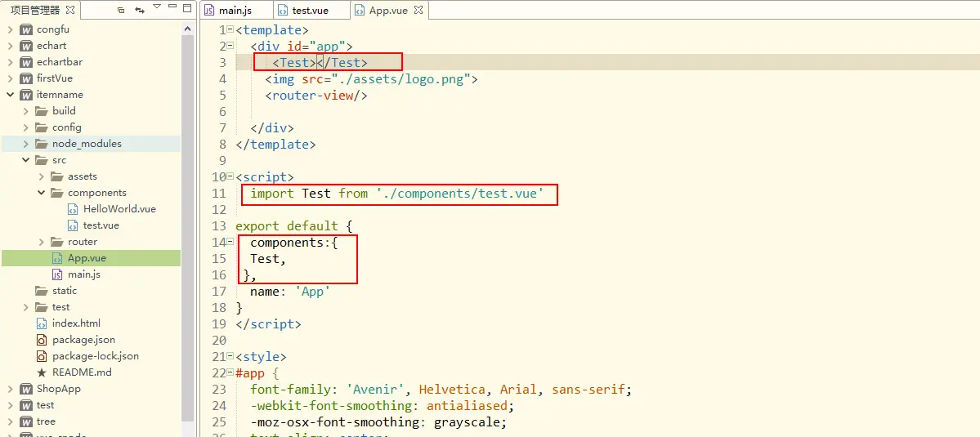Close the 项目管理器 panel tab

70,10
